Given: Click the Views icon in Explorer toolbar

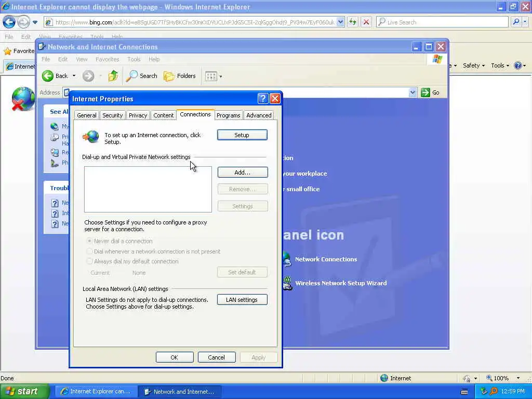Looking at the screenshot, I should click(211, 76).
